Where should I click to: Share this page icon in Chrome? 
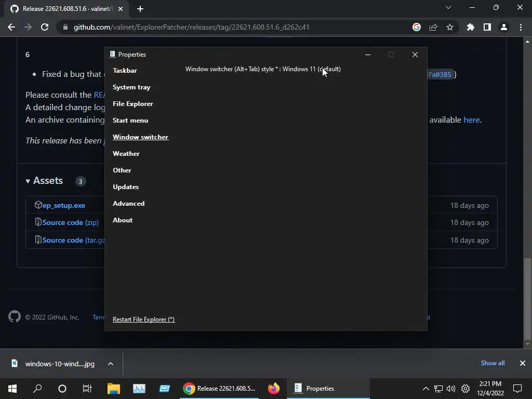433,27
